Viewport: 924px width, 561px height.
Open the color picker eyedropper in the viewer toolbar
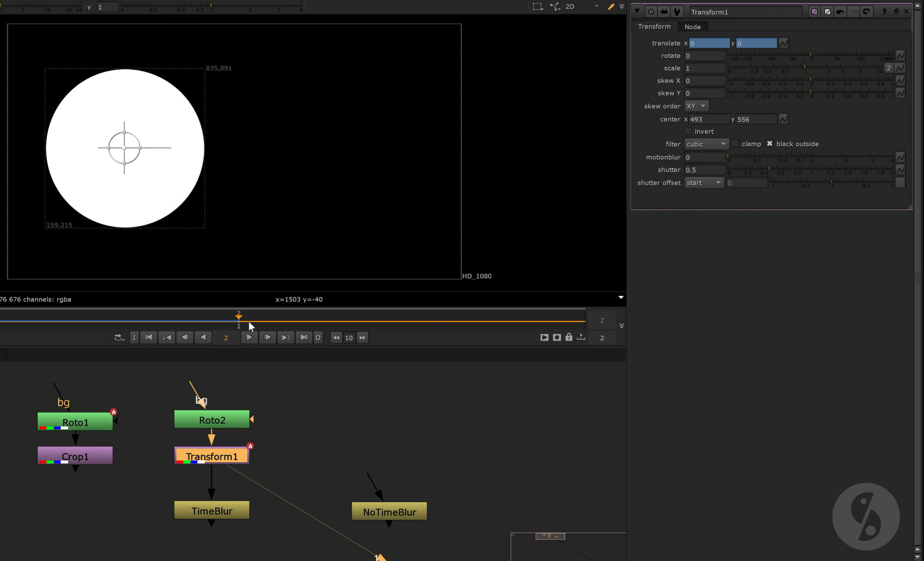pos(611,6)
